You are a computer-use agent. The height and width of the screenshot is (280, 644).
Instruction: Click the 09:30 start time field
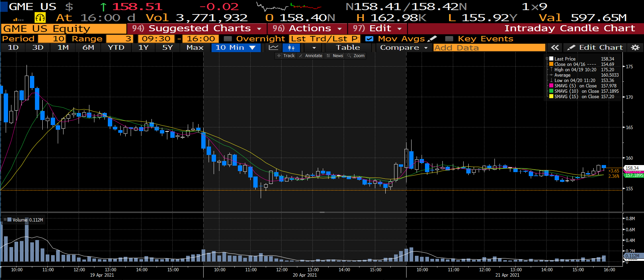[156, 39]
